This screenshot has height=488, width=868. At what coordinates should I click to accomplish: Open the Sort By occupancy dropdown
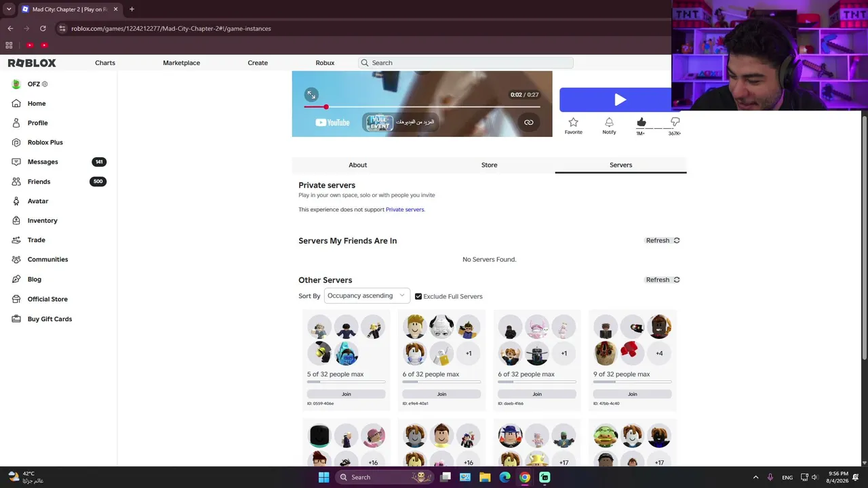pyautogui.click(x=367, y=296)
